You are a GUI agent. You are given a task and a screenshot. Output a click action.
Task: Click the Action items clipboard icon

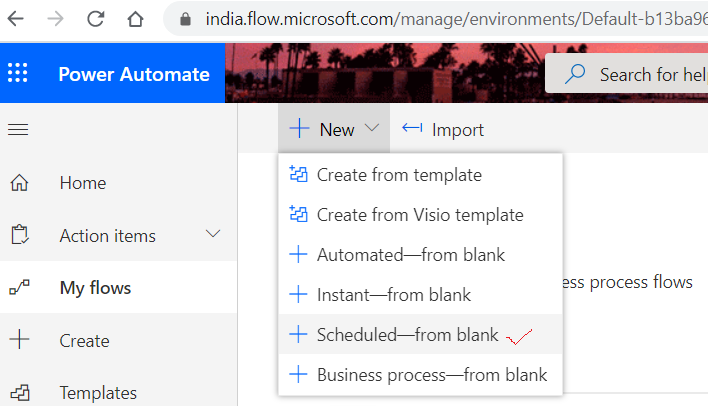[18, 236]
